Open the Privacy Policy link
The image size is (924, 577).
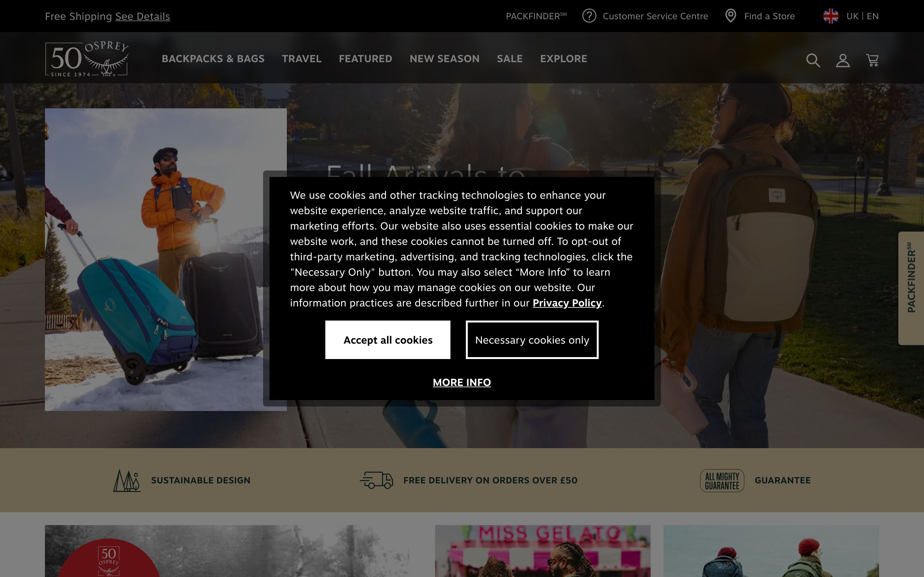pyautogui.click(x=567, y=303)
